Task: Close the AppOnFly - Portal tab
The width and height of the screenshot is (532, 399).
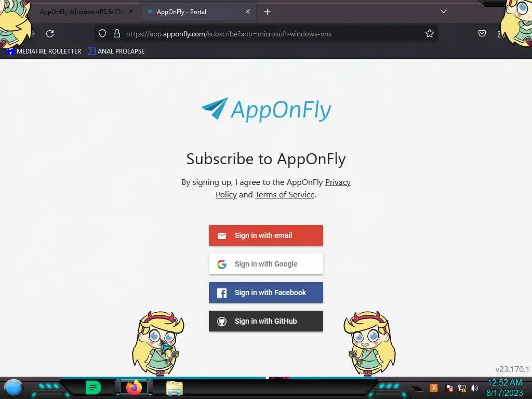Action: click(x=248, y=12)
